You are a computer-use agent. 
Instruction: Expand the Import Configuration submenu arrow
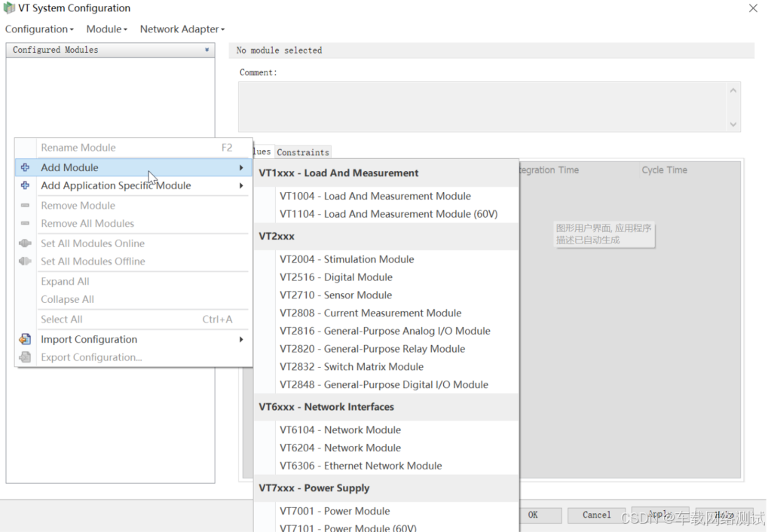(x=241, y=340)
